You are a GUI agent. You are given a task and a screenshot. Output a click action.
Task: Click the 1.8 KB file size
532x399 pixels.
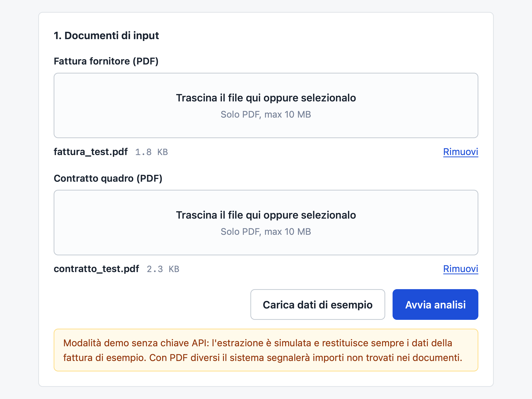coord(152,152)
